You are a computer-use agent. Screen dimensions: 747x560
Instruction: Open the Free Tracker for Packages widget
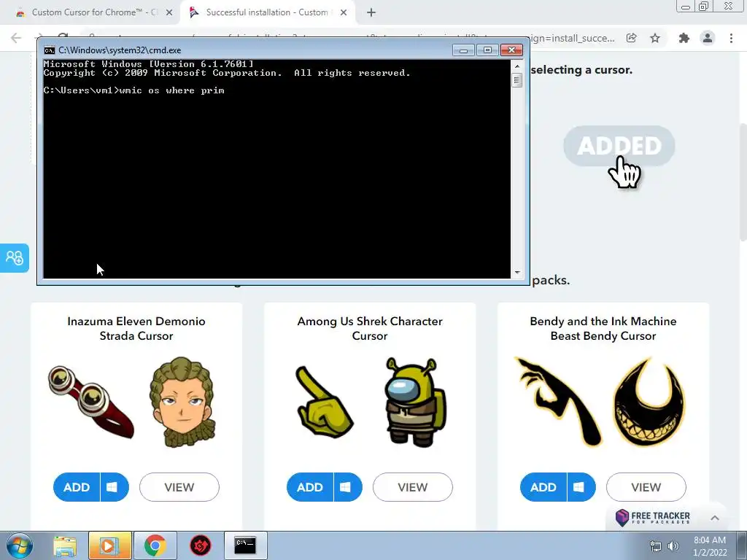pyautogui.click(x=653, y=518)
